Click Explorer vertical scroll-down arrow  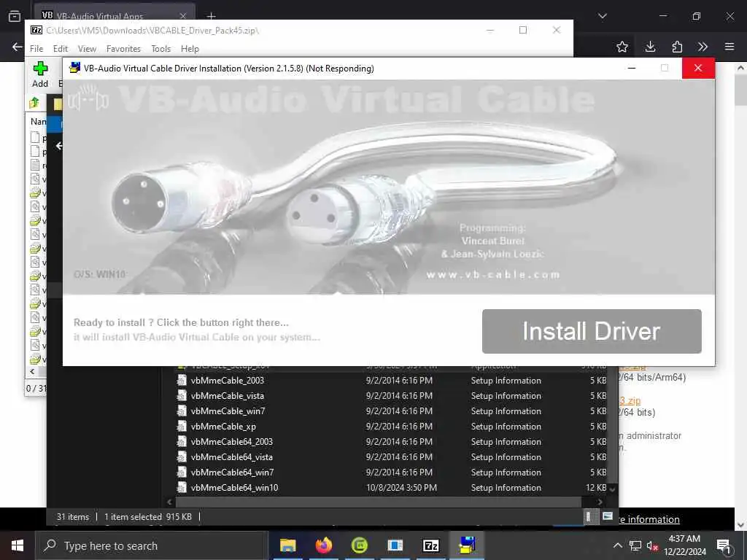[613, 489]
